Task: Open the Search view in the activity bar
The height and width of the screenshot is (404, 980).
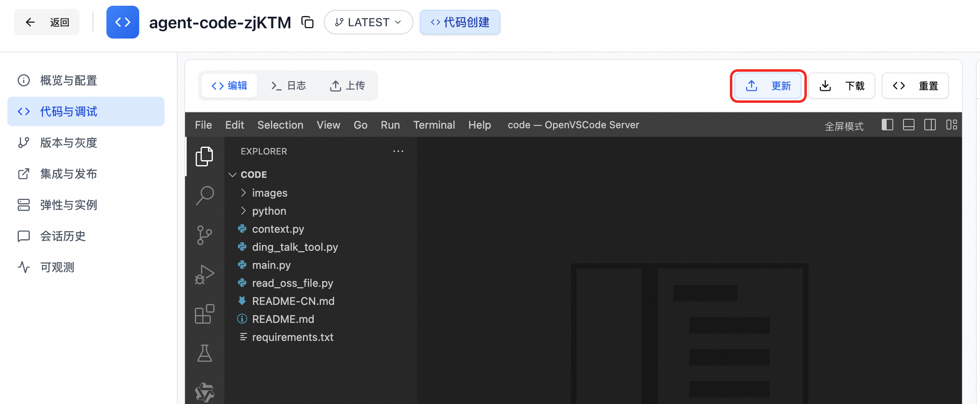Action: (205, 195)
